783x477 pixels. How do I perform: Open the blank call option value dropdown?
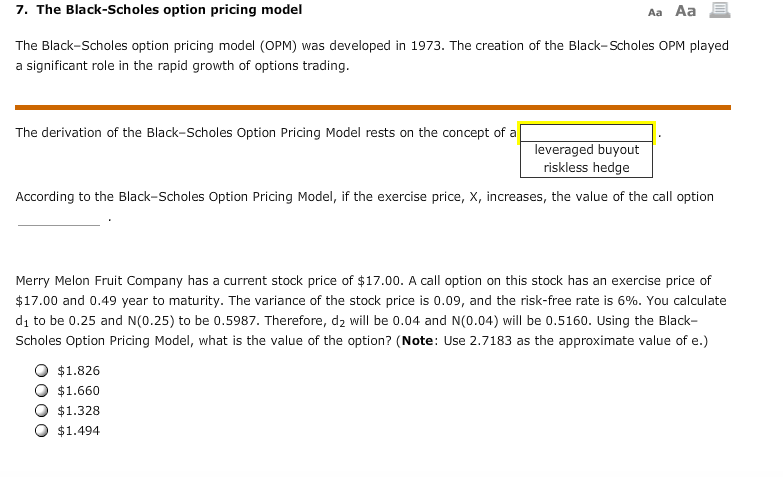tap(59, 218)
